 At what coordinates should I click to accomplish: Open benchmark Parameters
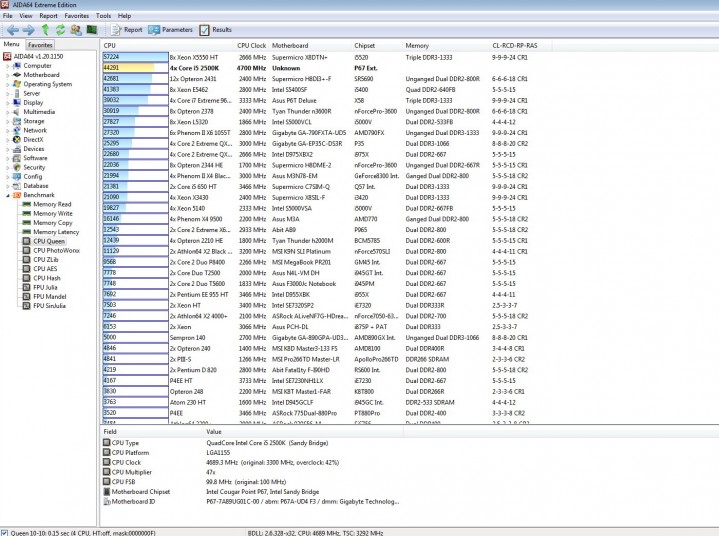[x=171, y=30]
